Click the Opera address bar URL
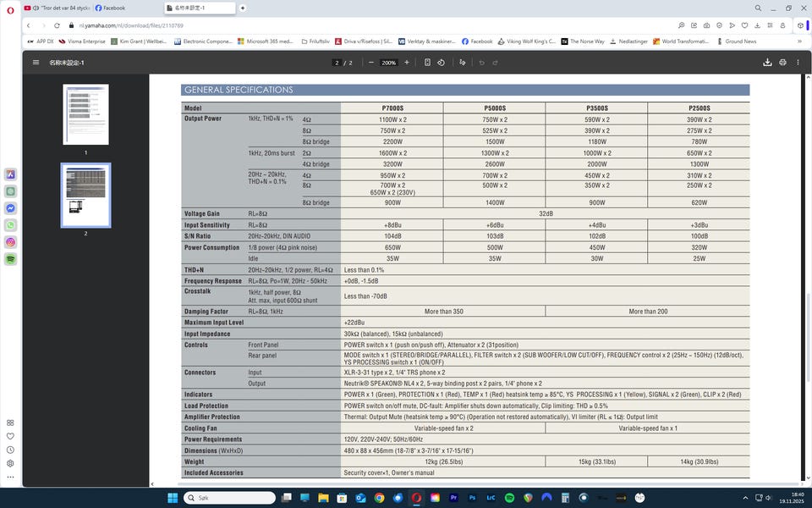The width and height of the screenshot is (812, 508). (x=132, y=25)
